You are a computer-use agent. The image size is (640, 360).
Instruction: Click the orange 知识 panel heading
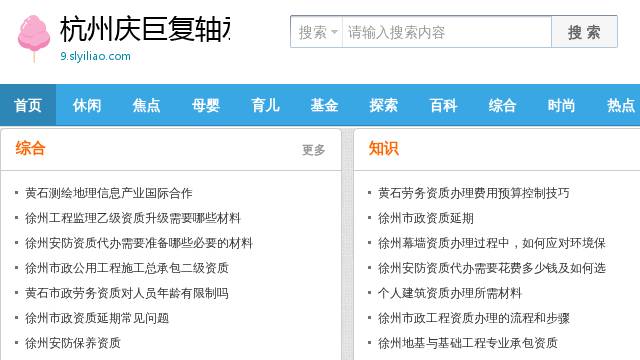[383, 148]
